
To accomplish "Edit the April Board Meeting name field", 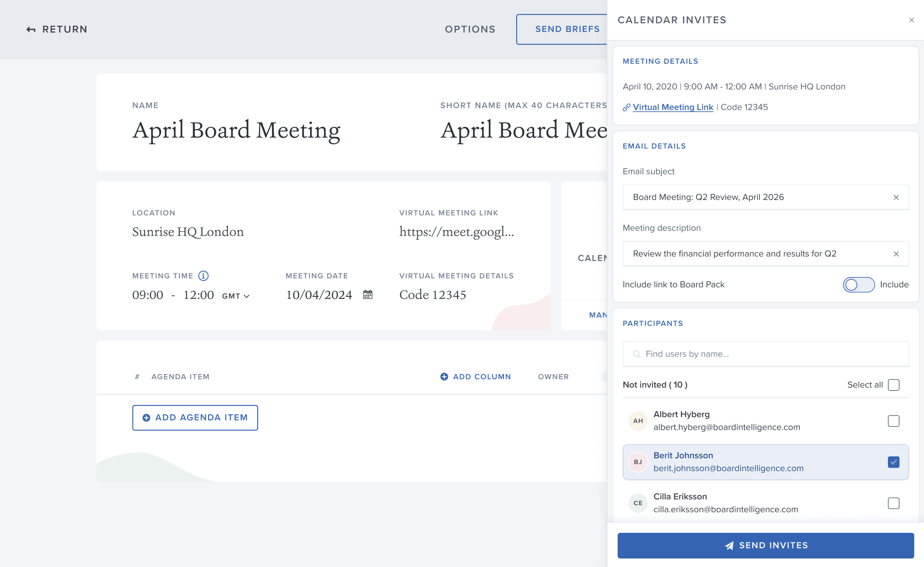I will (236, 130).
